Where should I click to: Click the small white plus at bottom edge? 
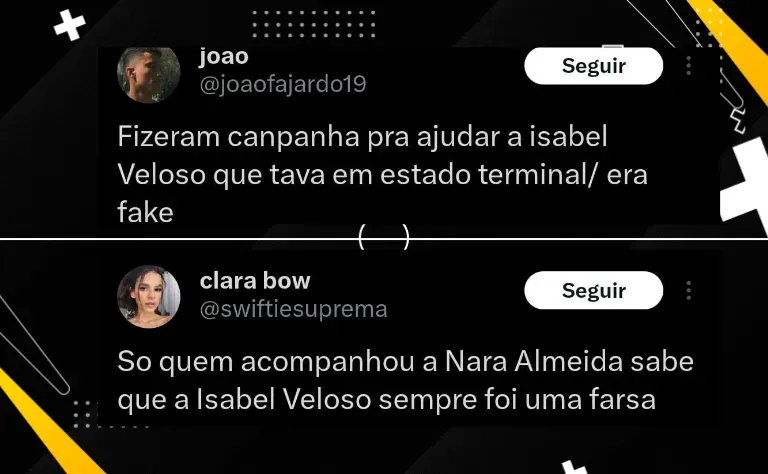tap(575, 467)
